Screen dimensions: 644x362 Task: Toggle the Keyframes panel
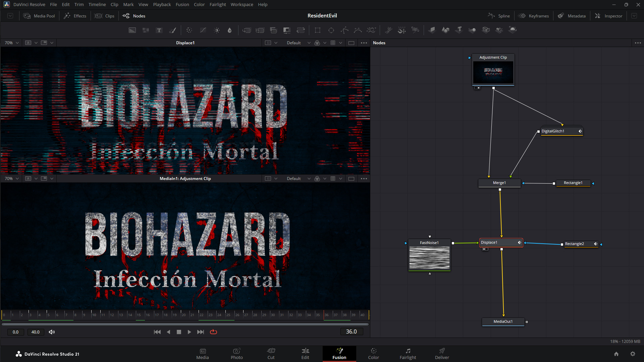[534, 16]
